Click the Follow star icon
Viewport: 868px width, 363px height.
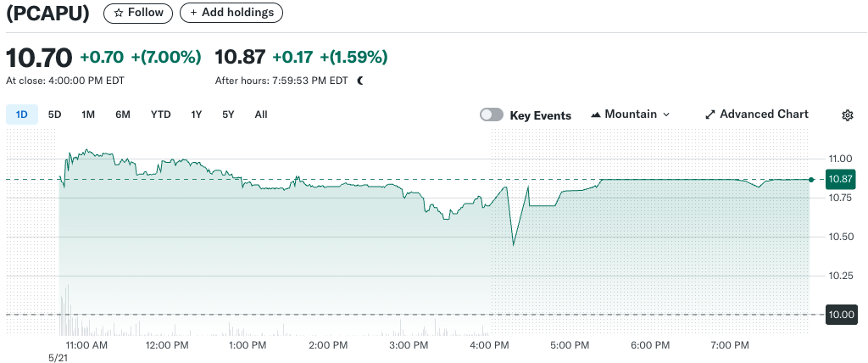119,13
